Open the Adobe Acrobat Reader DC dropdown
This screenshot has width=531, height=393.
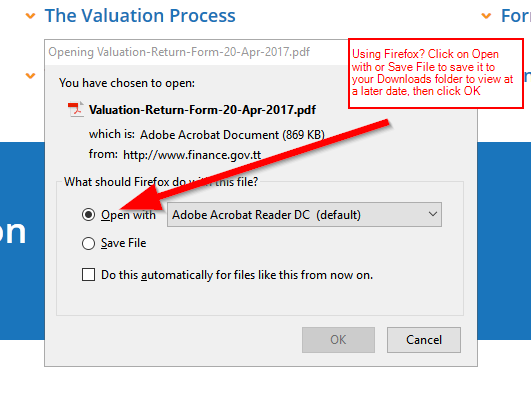[x=304, y=214]
